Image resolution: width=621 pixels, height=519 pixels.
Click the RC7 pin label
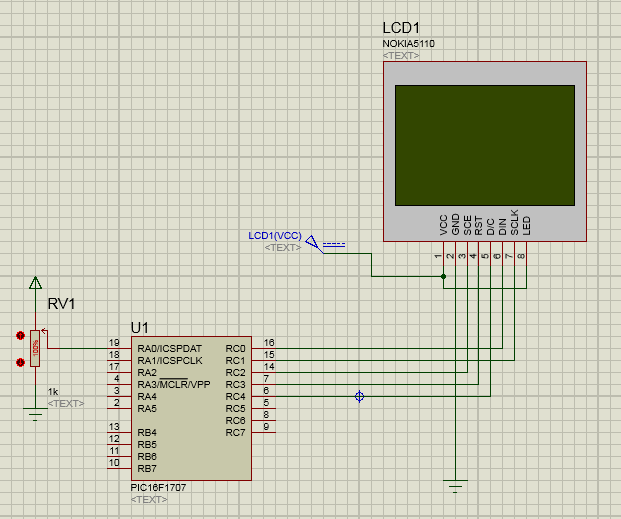[236, 432]
